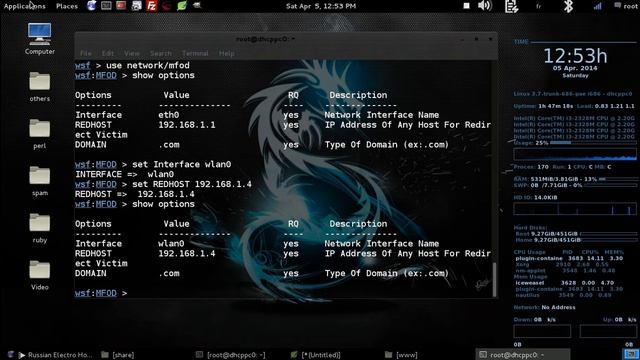Click the 12:53h clock in system monitor

(575, 56)
